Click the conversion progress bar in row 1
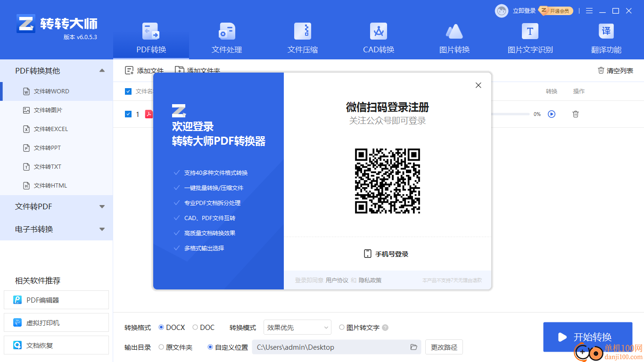This screenshot has height=362, width=644. coord(510,114)
